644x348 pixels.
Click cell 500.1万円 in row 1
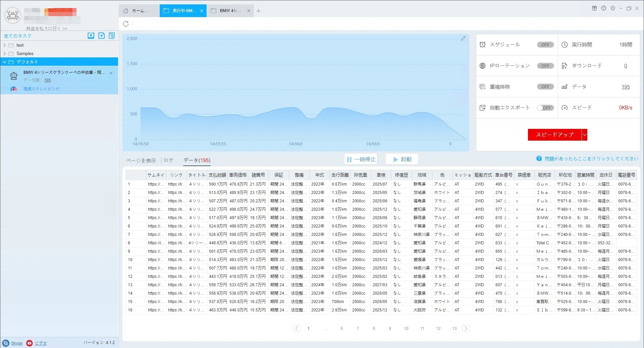tap(217, 184)
